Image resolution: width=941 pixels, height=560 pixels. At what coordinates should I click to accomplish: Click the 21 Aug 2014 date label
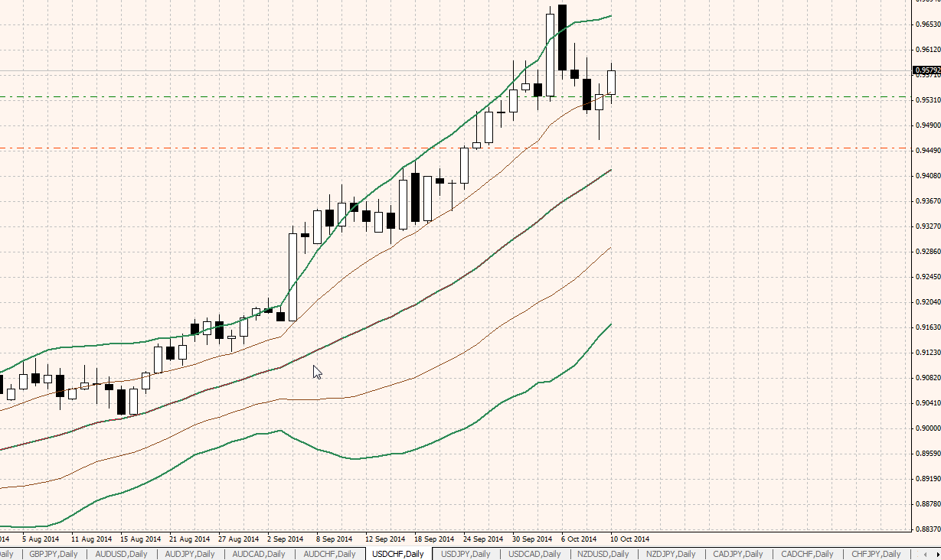click(189, 539)
